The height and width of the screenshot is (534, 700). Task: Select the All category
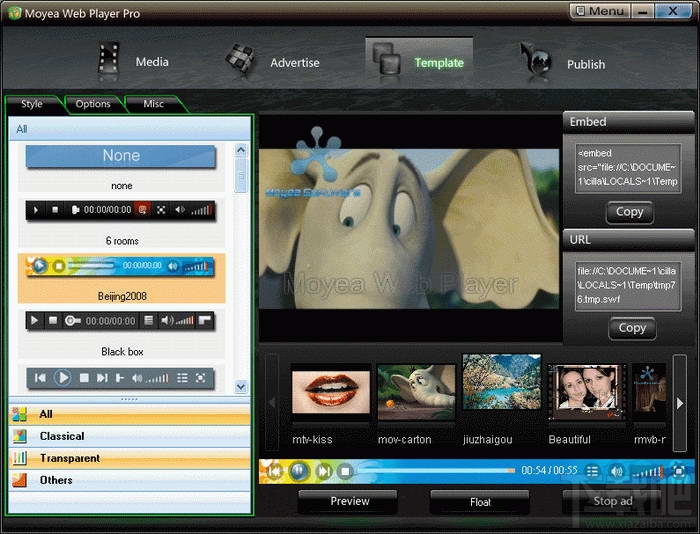coord(129,414)
